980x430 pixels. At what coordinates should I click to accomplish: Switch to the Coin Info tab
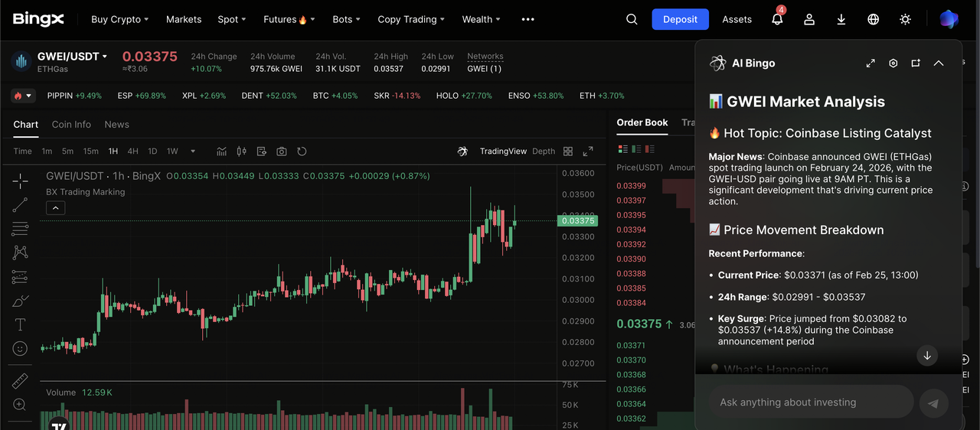(71, 124)
